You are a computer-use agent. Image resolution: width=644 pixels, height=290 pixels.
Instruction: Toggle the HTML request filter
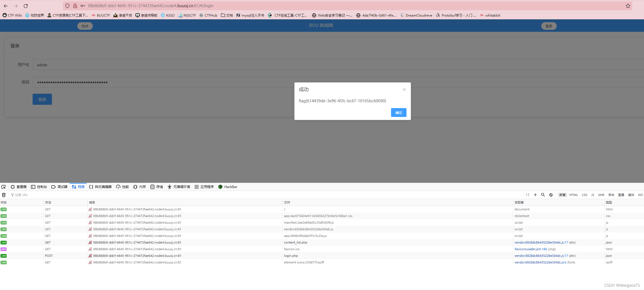574,195
